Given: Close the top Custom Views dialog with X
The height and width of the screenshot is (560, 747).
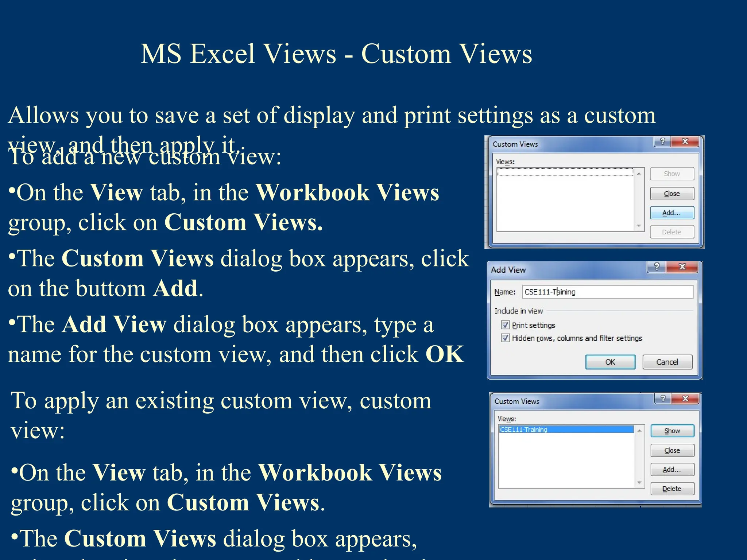Looking at the screenshot, I should click(x=685, y=141).
